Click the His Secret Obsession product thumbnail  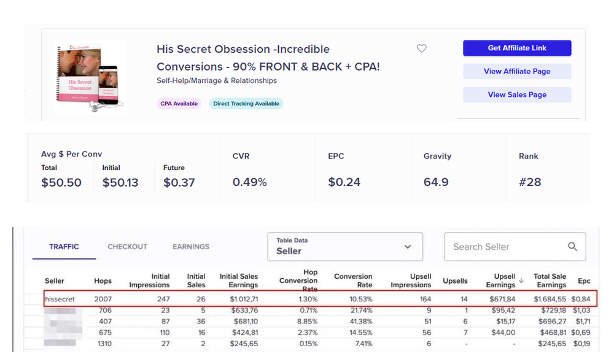click(90, 77)
